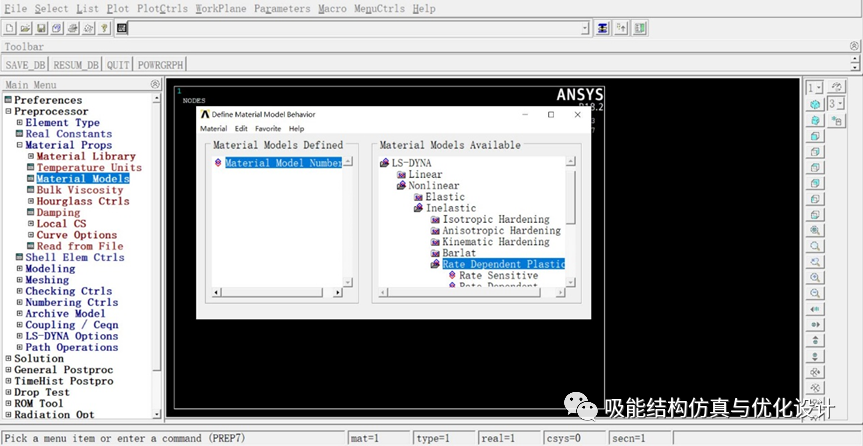Click the Main Menu vertical scrollbar down arrow
Viewport: 863px width, 446px height.
157,414
